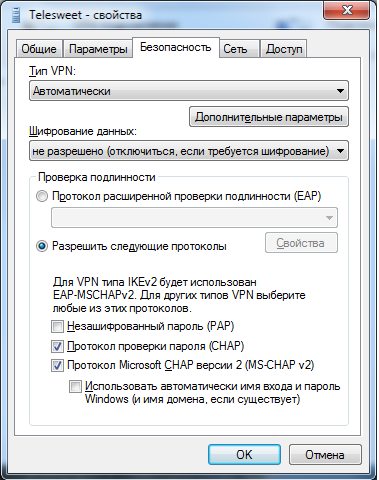379x480 pixels.
Task: Choose Разрешить следующие протоколы radio option
Action: [x=42, y=246]
